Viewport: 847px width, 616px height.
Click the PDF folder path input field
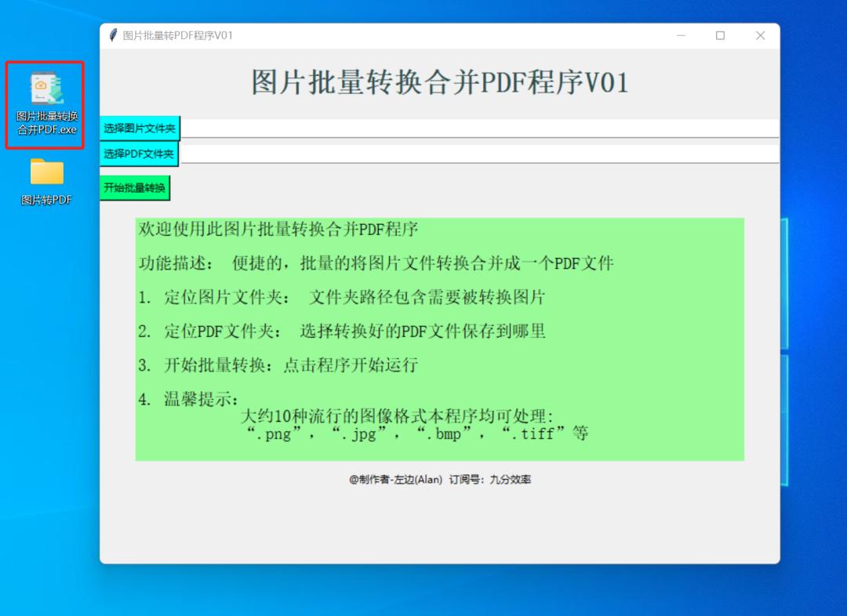471,154
